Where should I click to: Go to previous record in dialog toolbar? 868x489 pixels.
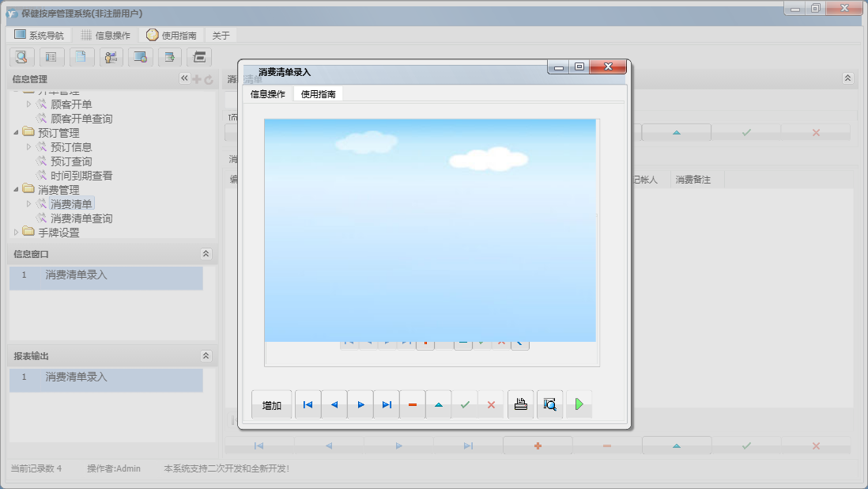[334, 404]
